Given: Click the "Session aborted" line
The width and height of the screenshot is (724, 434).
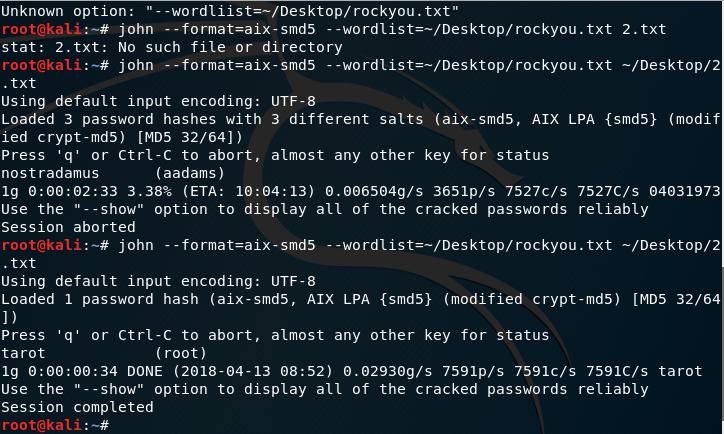Looking at the screenshot, I should click(64, 227).
